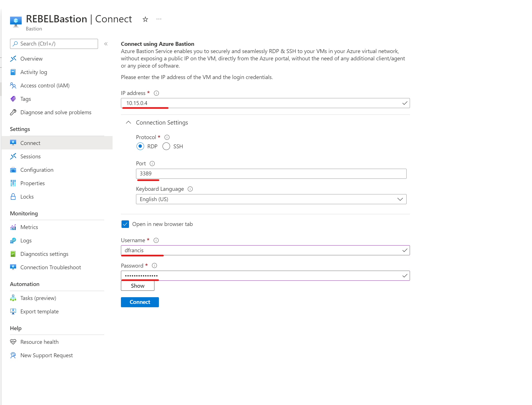Uncheck Open in new browser tab
Screen dimensions: 532x405
[125, 224]
